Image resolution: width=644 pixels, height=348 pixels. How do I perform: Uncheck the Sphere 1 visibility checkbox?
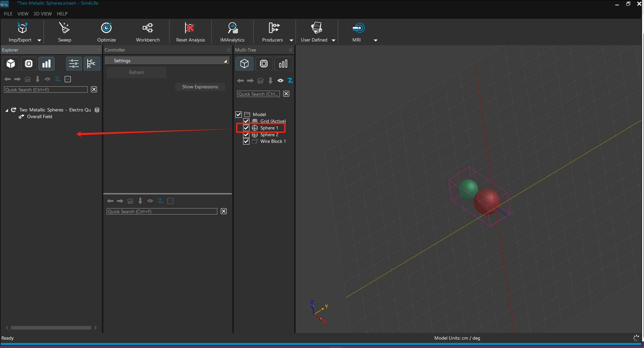[x=246, y=128]
